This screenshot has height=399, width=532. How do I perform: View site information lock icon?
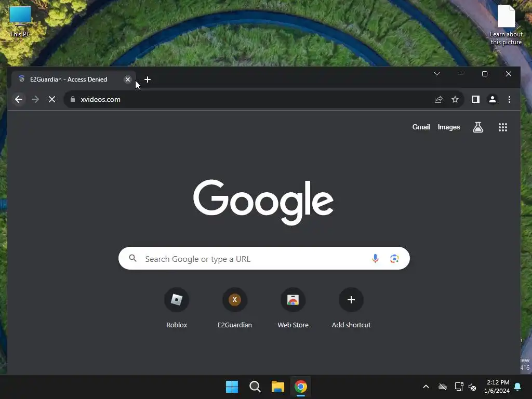point(72,99)
